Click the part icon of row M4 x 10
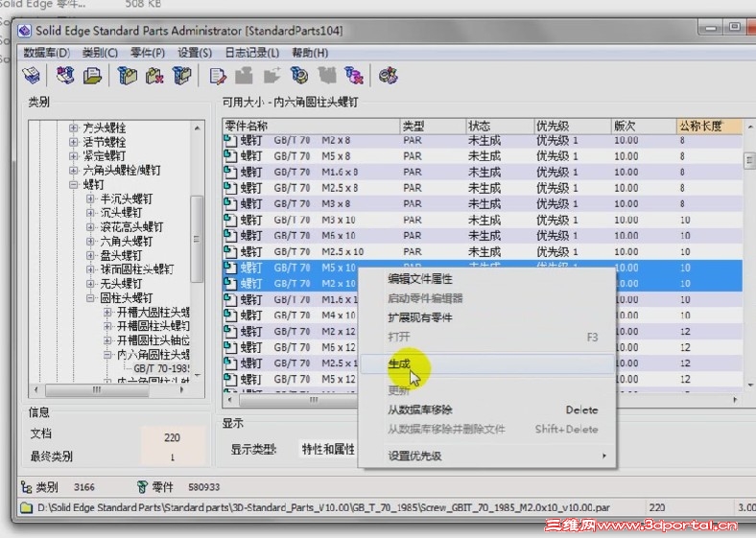Screen dimensions: 756x538 [230, 316]
